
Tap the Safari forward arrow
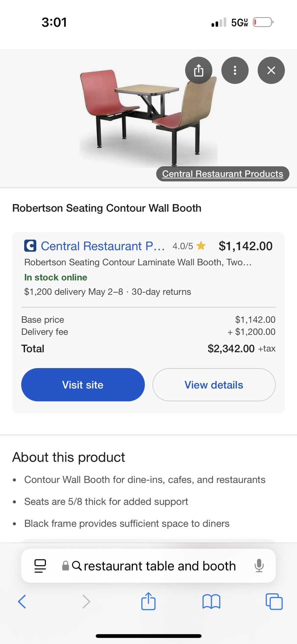86,601
